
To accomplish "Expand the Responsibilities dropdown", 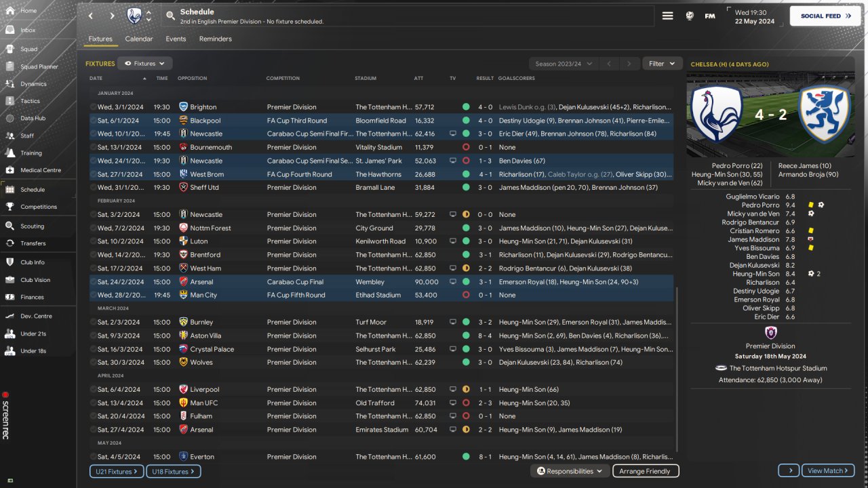I will [570, 471].
